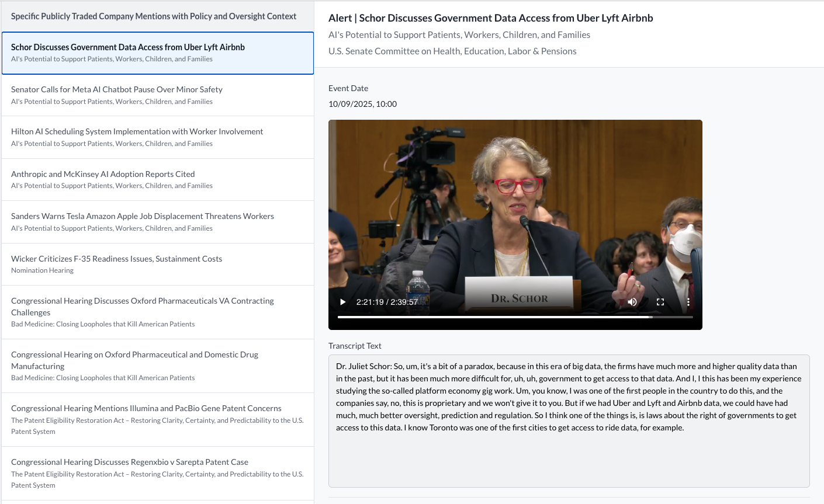This screenshot has height=504, width=824.
Task: Enter fullscreen video mode
Action: coord(660,302)
